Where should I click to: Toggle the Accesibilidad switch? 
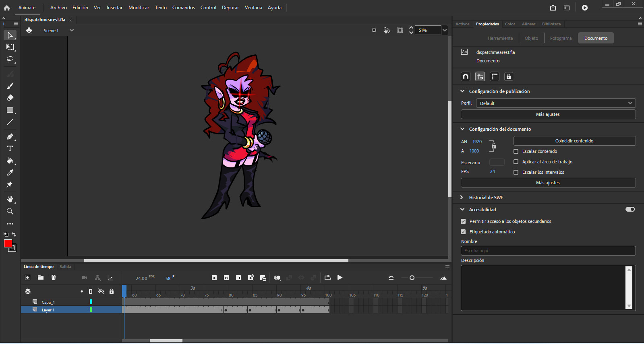[x=630, y=209]
